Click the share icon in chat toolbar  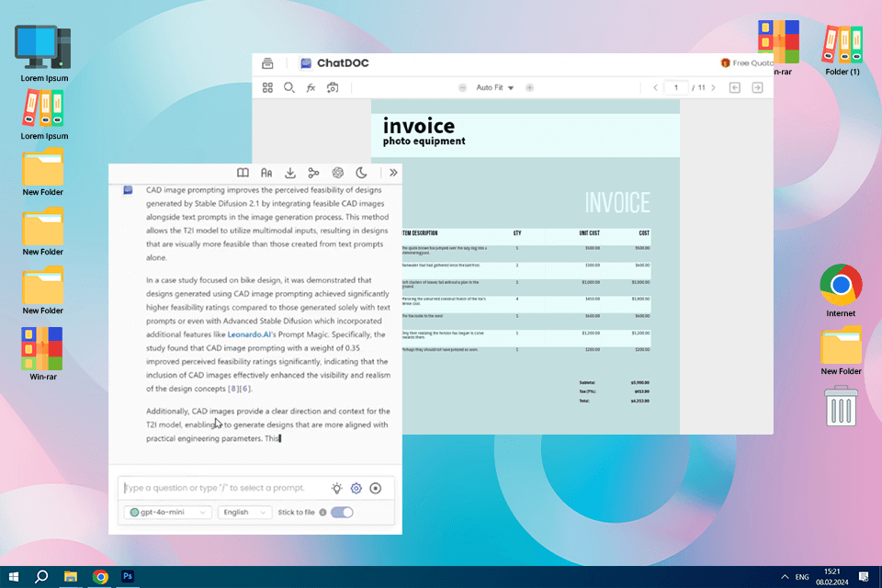[x=314, y=173]
